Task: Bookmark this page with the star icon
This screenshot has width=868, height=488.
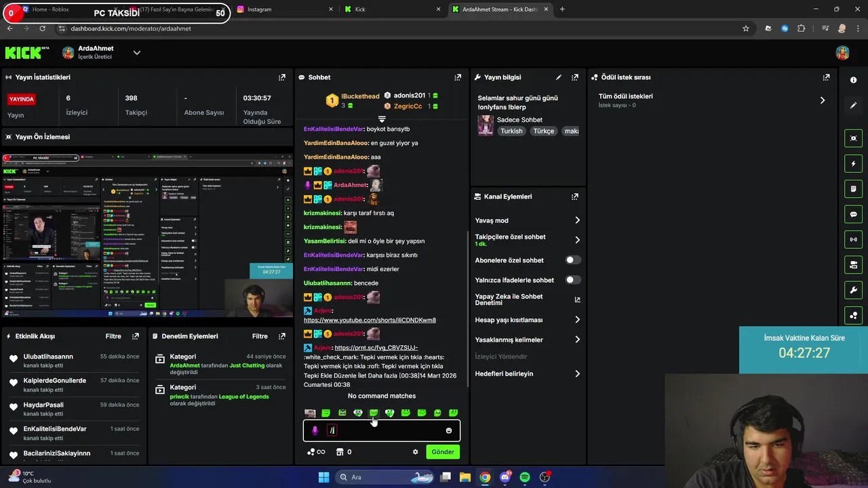Action: [x=746, y=28]
